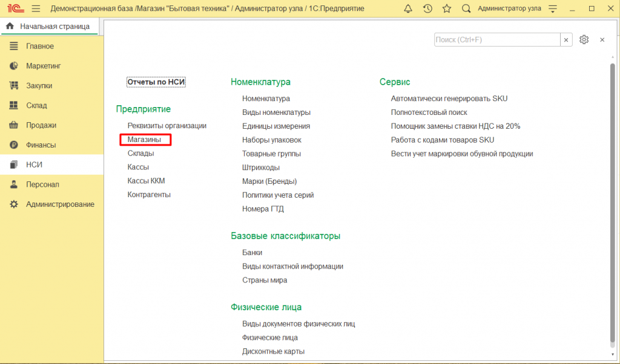Screen dimensions: 620x364
Task: Open the hamburger main menu
Action: (36, 9)
